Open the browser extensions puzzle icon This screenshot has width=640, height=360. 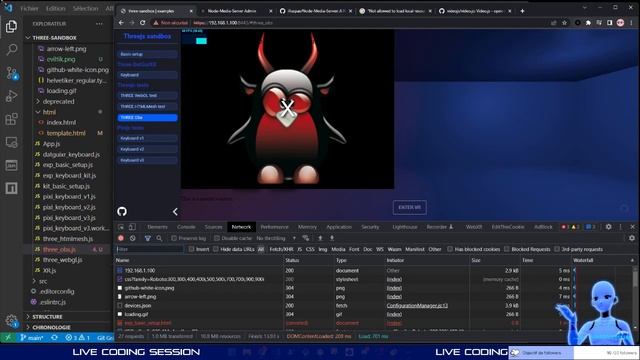click(588, 23)
